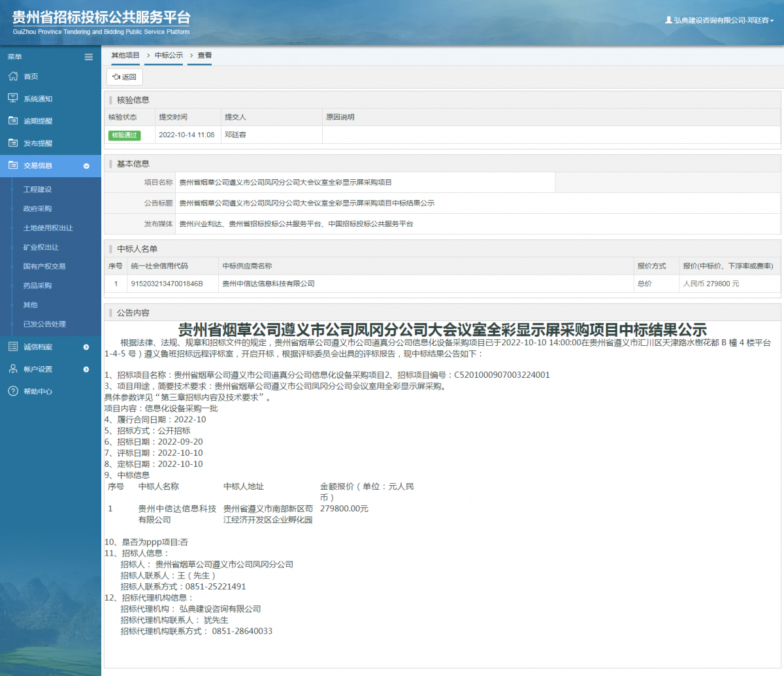Click the project number C5201000907003224001

pos(502,375)
